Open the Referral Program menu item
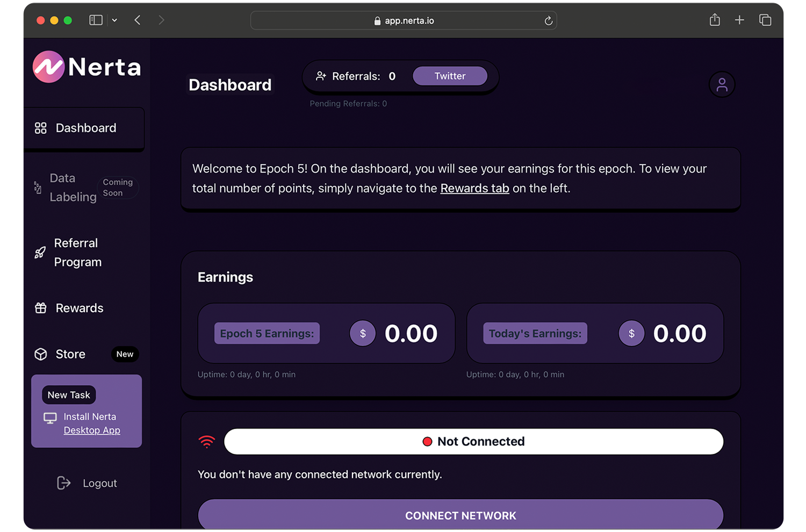806x532 pixels. (x=77, y=253)
